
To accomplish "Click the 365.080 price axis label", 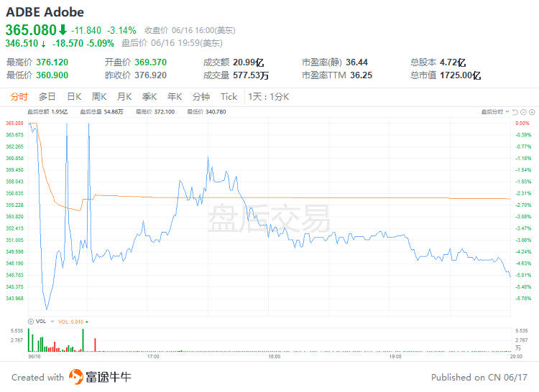I will (14, 123).
